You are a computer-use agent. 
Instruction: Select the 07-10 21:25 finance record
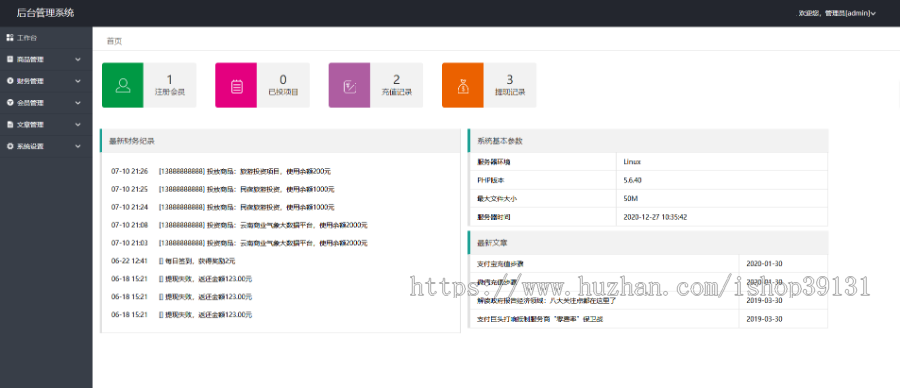(x=223, y=189)
